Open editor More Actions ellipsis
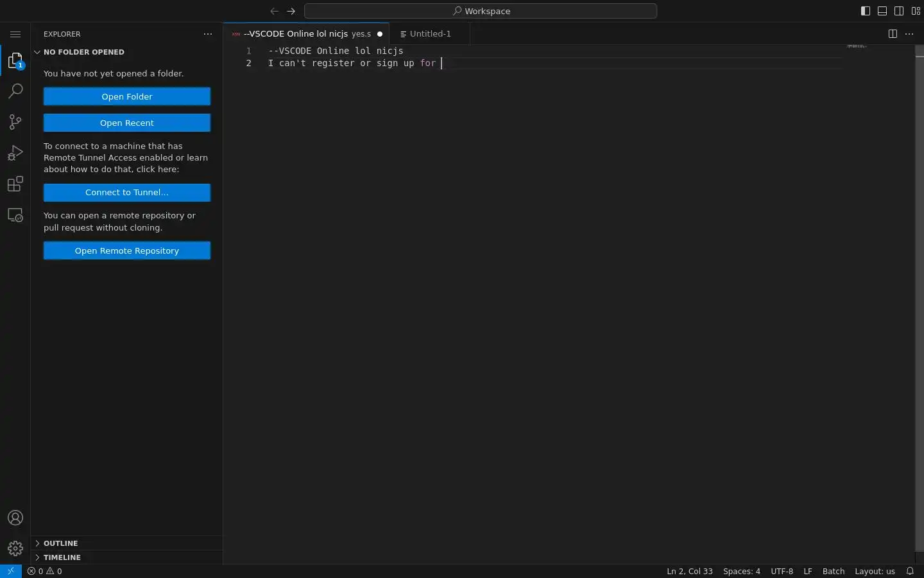This screenshot has height=578, width=924. pos(909,34)
